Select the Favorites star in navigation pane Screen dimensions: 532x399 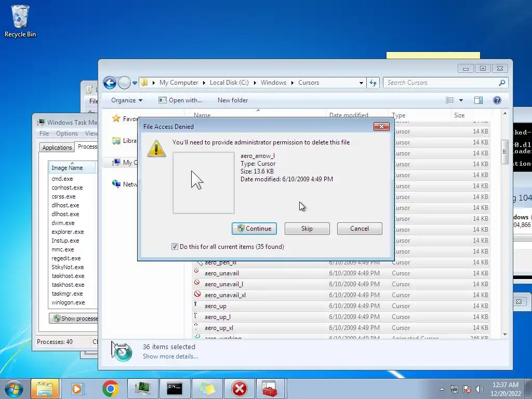click(116, 118)
